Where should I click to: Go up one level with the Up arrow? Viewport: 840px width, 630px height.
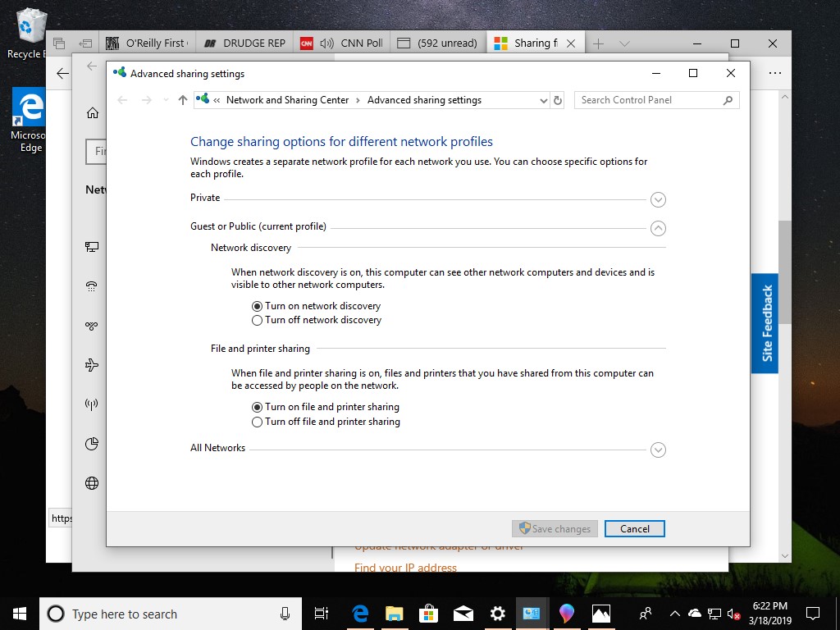pos(183,100)
